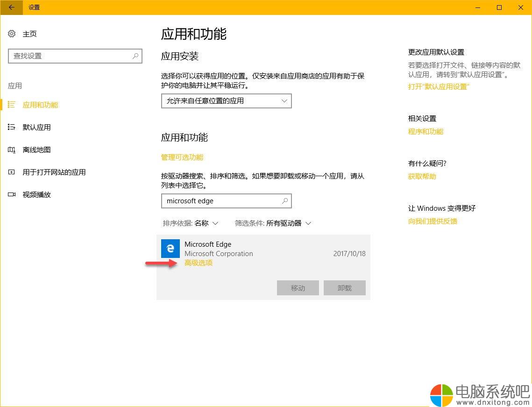532x407 pixels.
Task: Click the 视频播放 camera icon
Action: click(x=12, y=194)
